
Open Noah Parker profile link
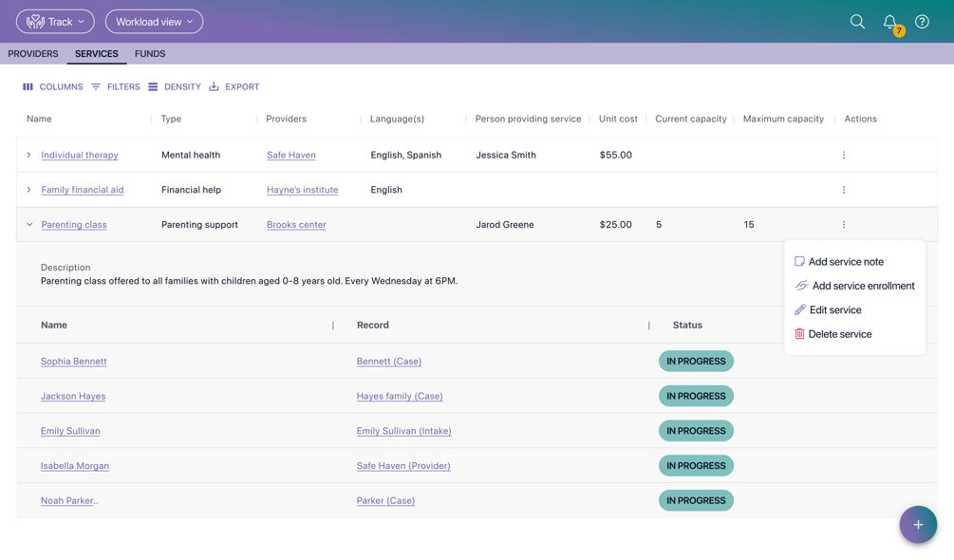point(69,500)
